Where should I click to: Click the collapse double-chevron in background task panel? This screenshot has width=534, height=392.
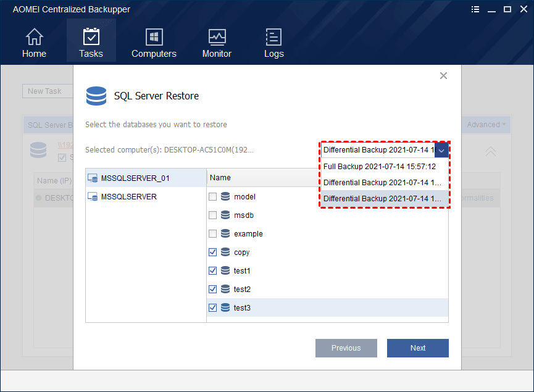tap(490, 151)
